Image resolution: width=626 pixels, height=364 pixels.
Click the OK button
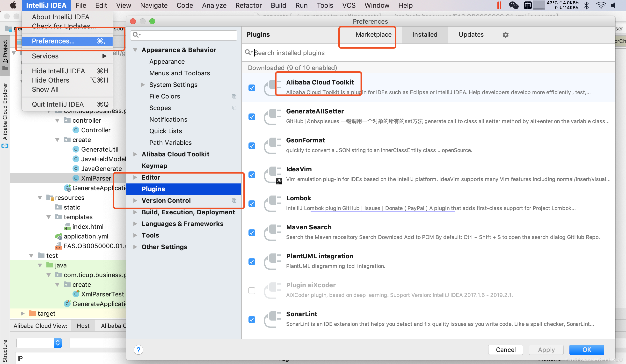point(587,350)
